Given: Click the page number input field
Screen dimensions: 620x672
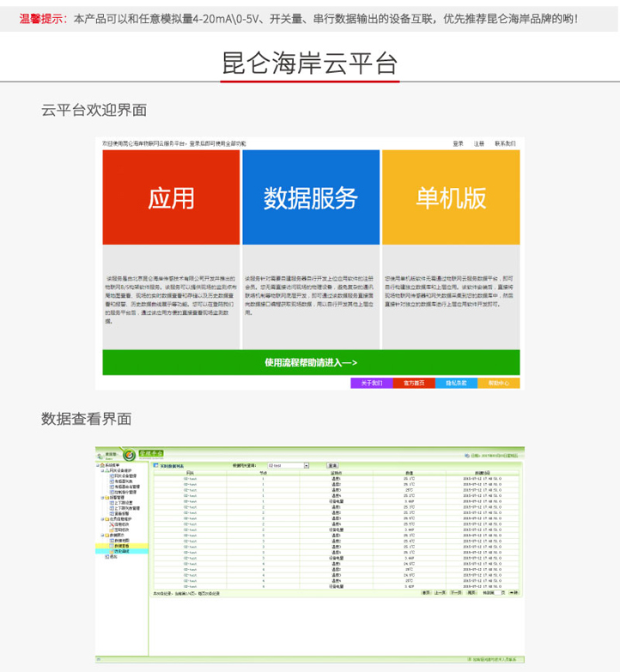Looking at the screenshot, I should [x=497, y=593].
